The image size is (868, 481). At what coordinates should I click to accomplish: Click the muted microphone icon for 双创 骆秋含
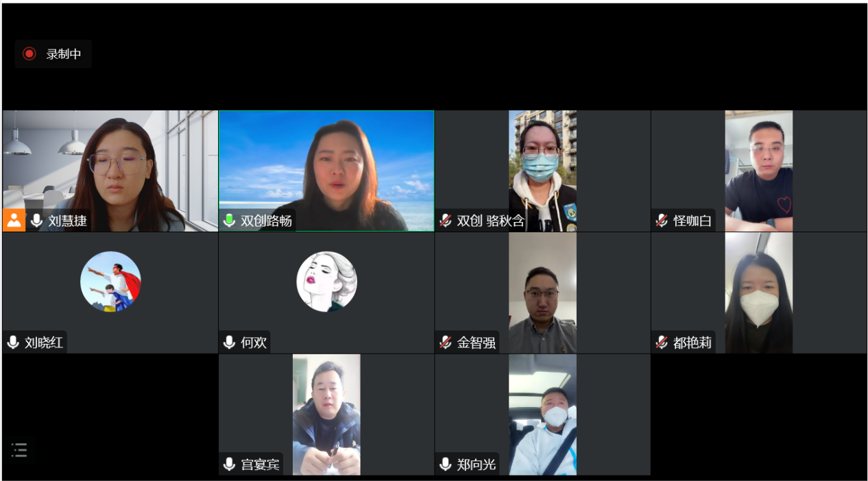[x=446, y=221]
